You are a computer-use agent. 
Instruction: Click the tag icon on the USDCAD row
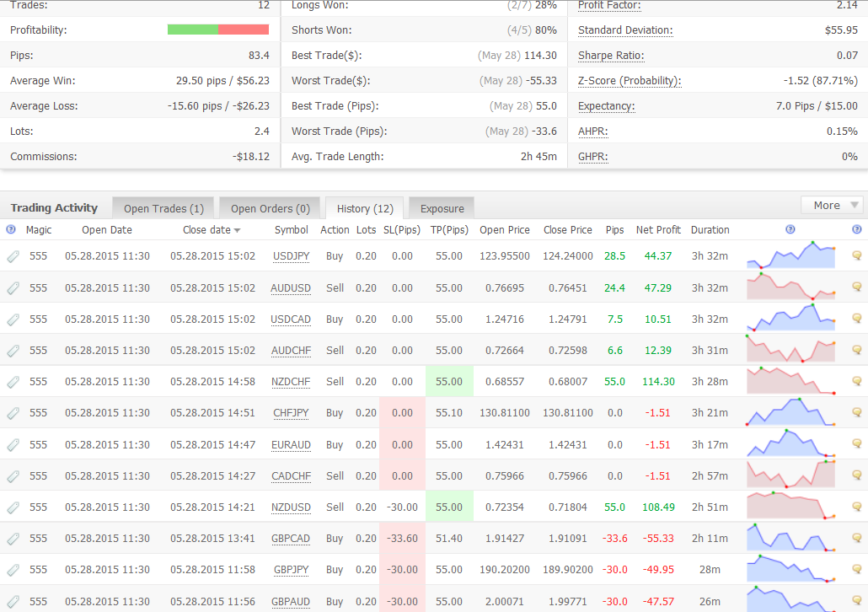(13, 319)
